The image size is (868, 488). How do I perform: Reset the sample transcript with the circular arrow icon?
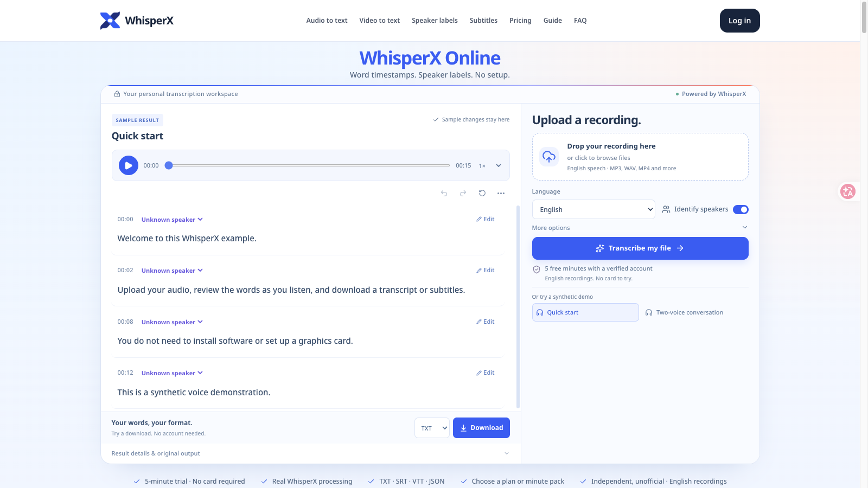click(482, 193)
